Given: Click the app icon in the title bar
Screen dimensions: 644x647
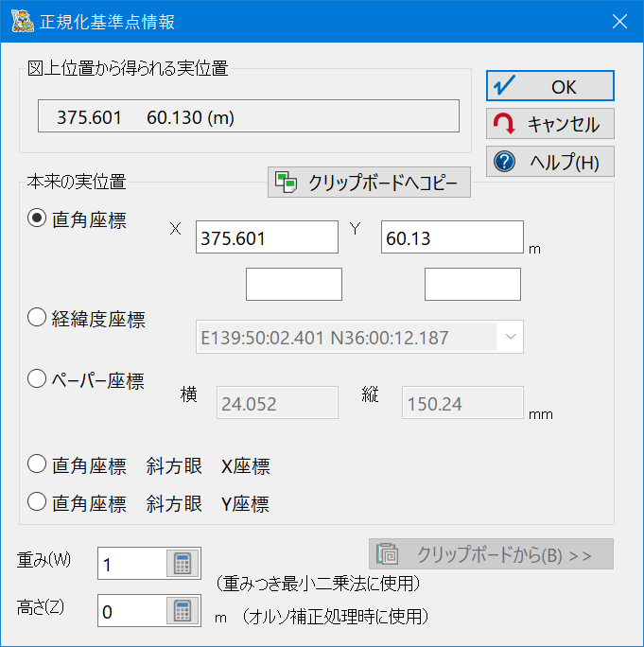Looking at the screenshot, I should pos(23,21).
